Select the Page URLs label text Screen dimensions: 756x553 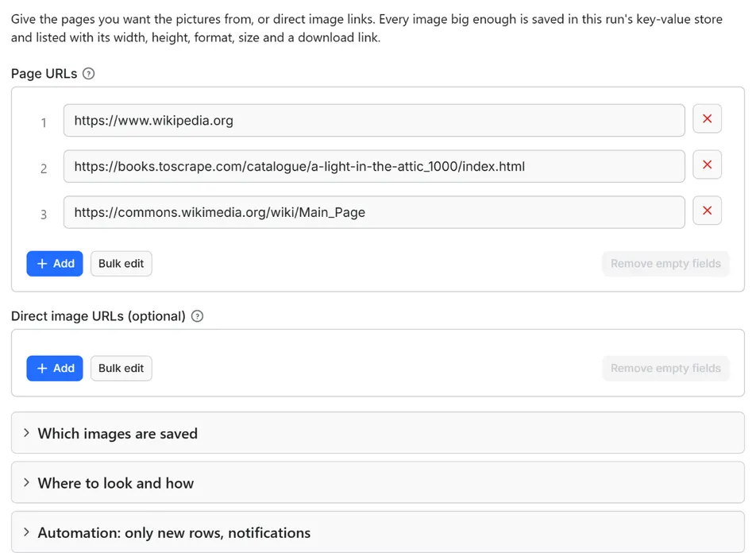(44, 74)
